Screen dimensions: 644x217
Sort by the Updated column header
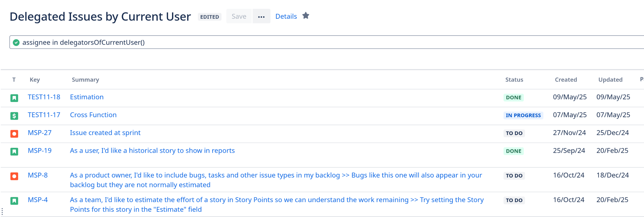[x=610, y=80]
